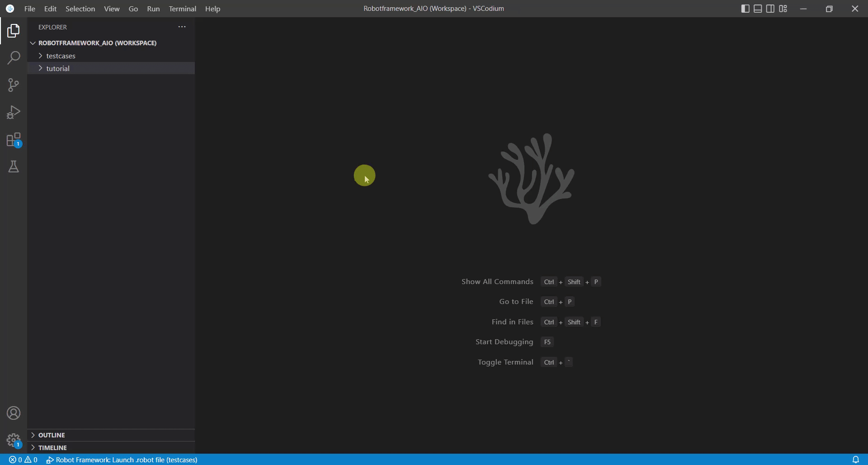The width and height of the screenshot is (868, 465).
Task: Open the Explorer view icon
Action: click(x=14, y=30)
